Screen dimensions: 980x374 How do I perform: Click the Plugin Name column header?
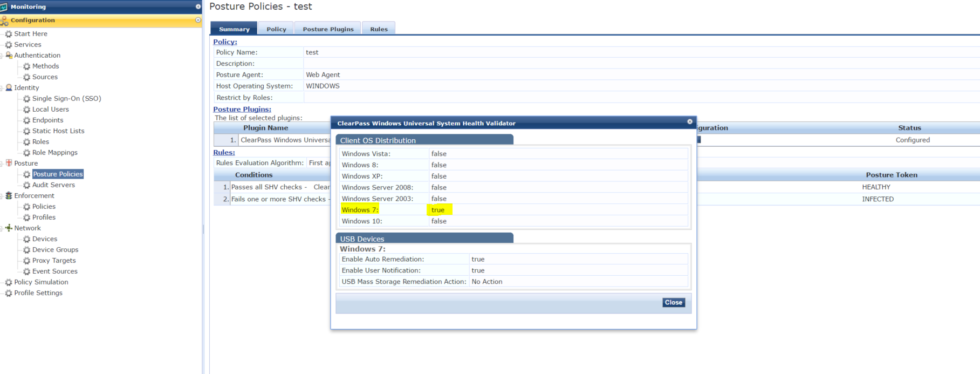coord(265,128)
